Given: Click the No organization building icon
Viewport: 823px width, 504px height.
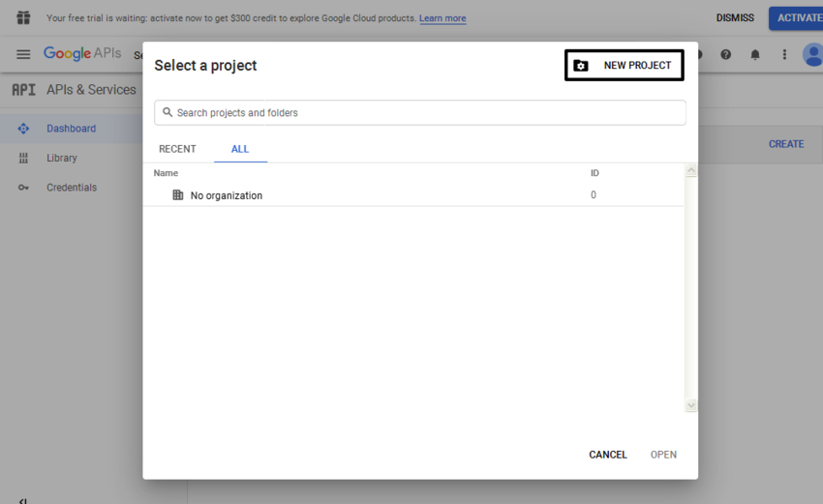Looking at the screenshot, I should [177, 195].
